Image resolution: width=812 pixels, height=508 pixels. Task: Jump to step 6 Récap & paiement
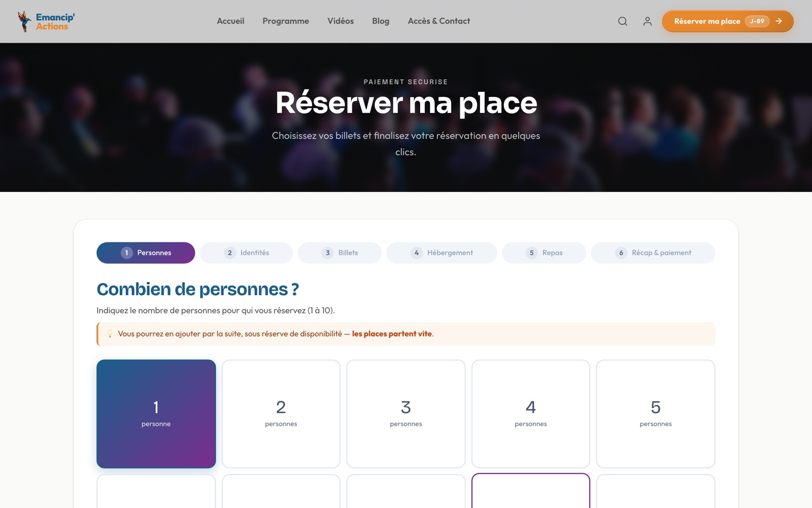click(653, 253)
